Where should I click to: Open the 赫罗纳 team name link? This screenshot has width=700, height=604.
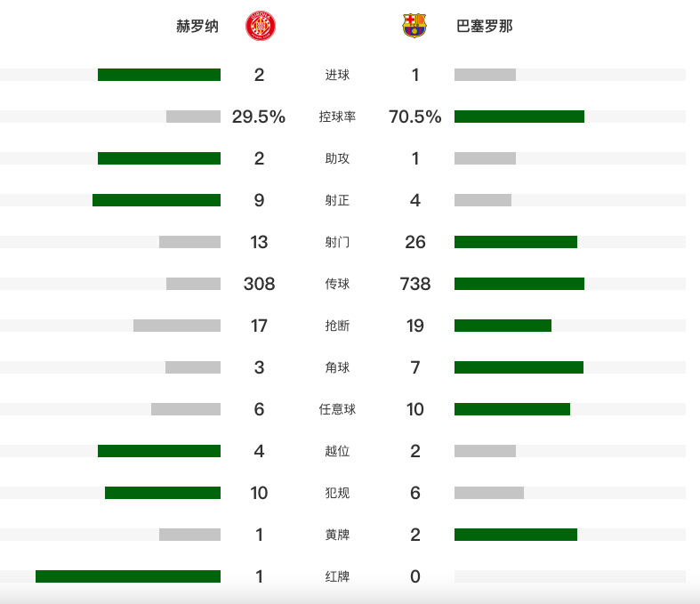197,27
